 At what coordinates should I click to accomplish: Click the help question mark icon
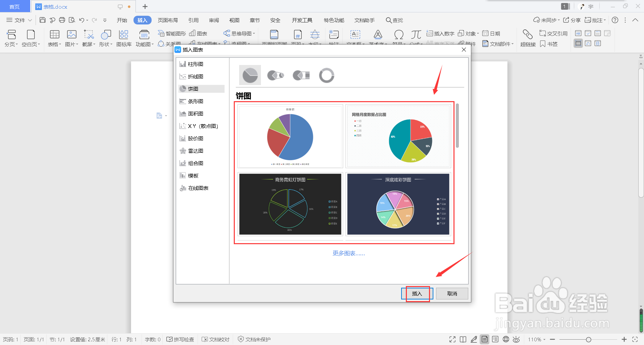pyautogui.click(x=615, y=20)
